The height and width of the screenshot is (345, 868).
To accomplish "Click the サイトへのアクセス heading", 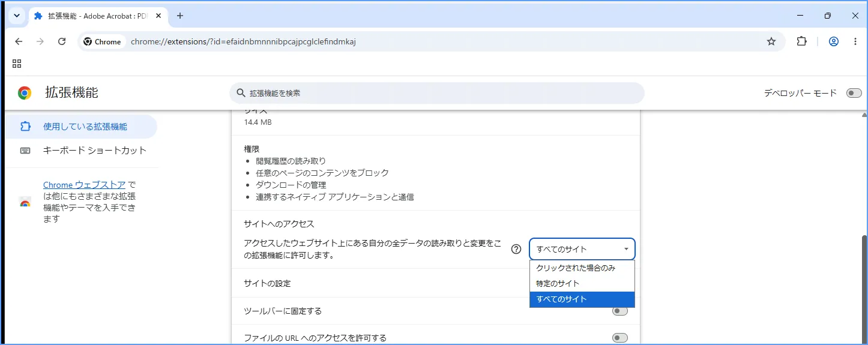I will 279,224.
